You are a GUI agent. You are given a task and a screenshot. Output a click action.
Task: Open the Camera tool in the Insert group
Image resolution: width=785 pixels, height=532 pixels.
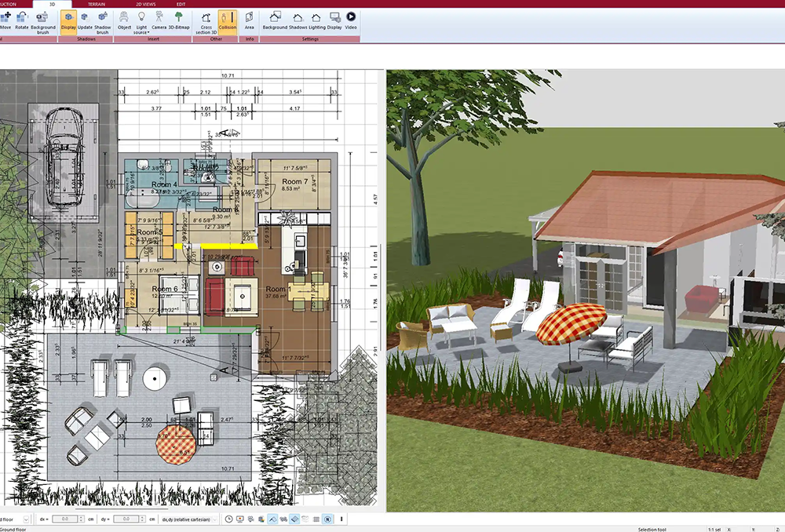pos(159,22)
